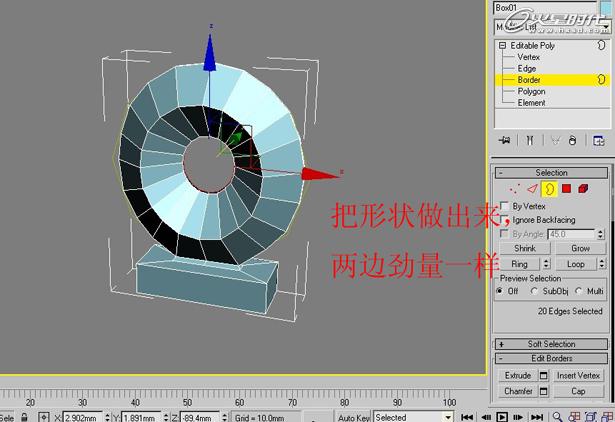Image resolution: width=615 pixels, height=422 pixels.
Task: Click the Pin Stack icon
Action: tap(506, 140)
